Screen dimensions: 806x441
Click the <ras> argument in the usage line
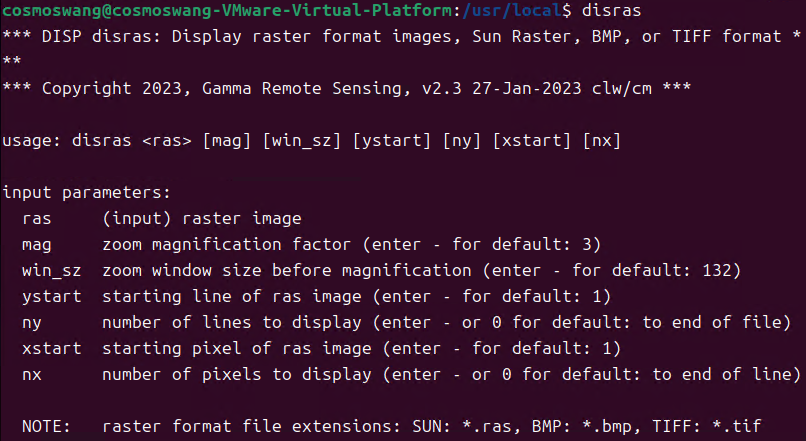click(167, 140)
